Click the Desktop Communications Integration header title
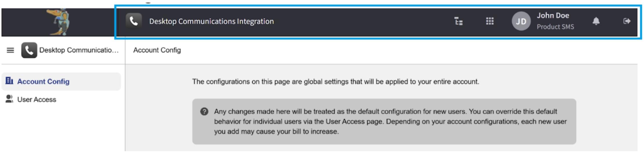 [x=211, y=22]
